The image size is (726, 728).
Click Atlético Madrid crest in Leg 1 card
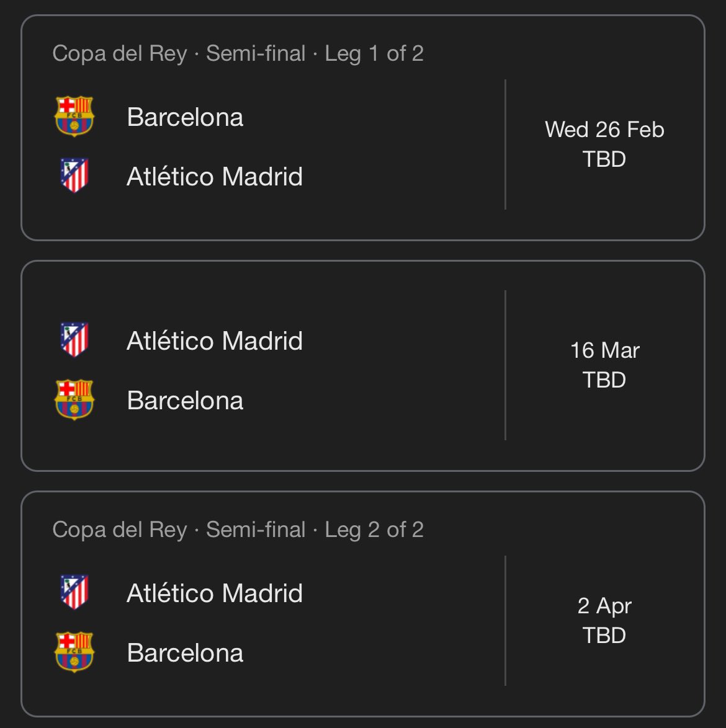(x=74, y=175)
